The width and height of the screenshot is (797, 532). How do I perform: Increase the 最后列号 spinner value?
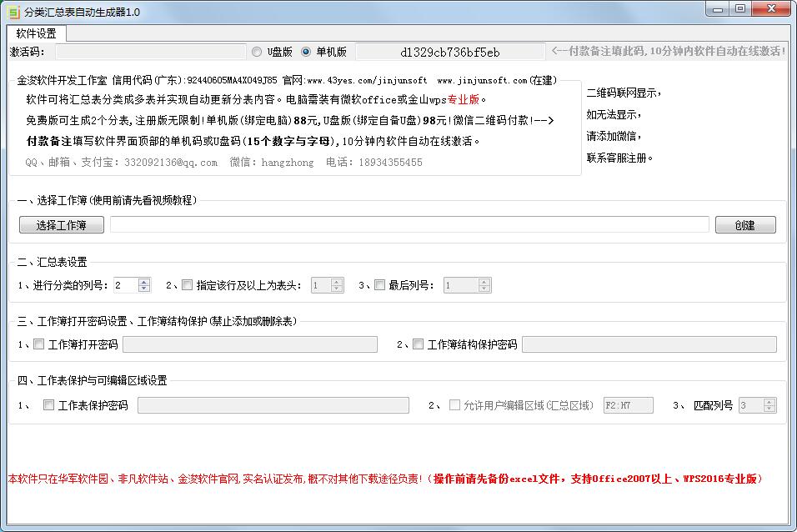484,282
